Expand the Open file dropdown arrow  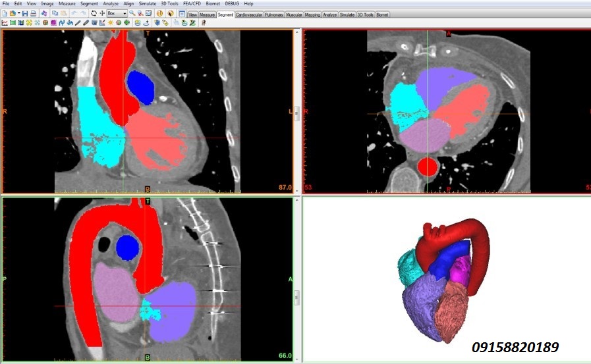pyautogui.click(x=18, y=13)
